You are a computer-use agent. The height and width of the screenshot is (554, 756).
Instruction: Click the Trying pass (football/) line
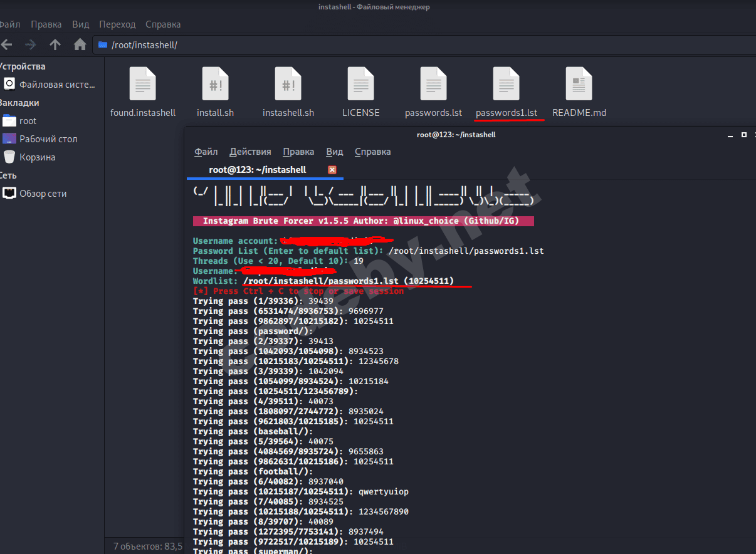pos(253,471)
